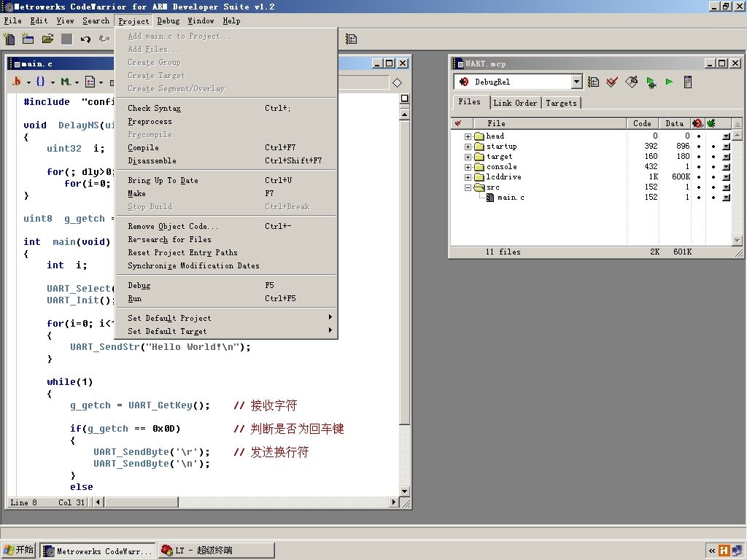Select Remove Object Code... menu entry

coord(226,226)
